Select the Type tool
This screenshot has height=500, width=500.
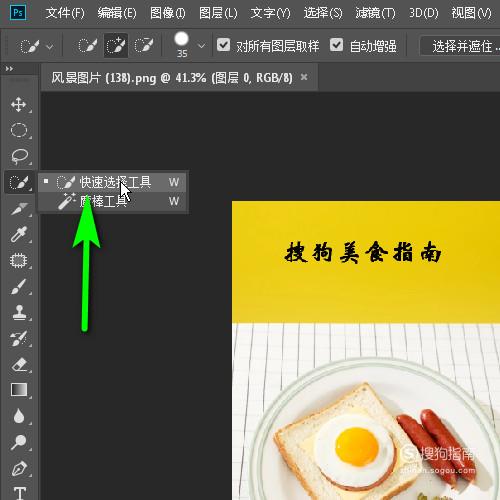click(x=20, y=493)
